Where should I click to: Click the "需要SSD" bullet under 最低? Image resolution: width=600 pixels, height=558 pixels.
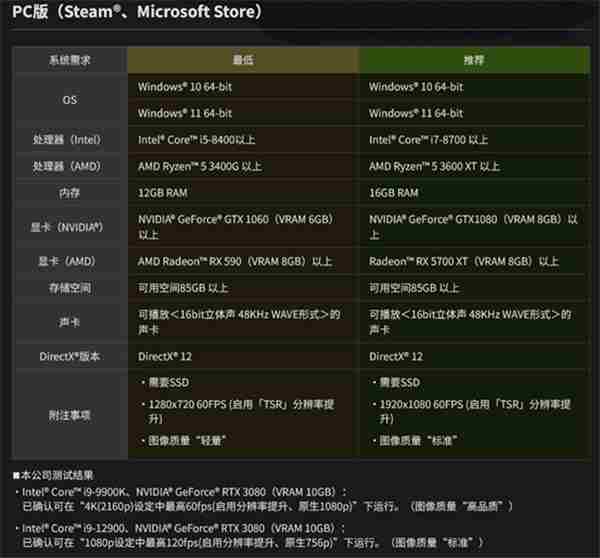[x=165, y=382]
